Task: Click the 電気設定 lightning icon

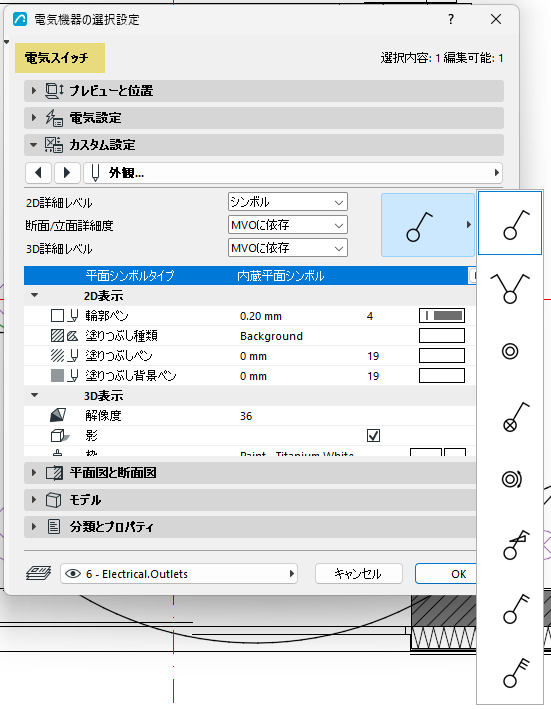Action: click(x=54, y=118)
